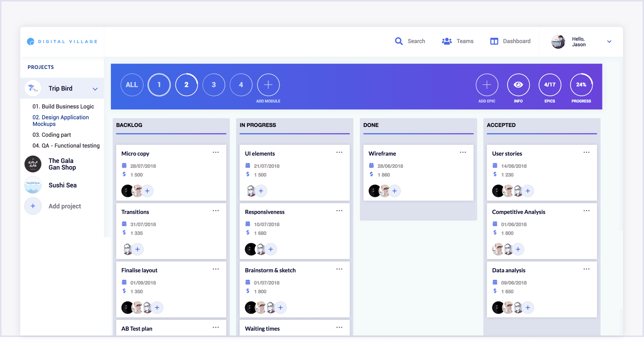Open the Responsiveness card title

(265, 212)
